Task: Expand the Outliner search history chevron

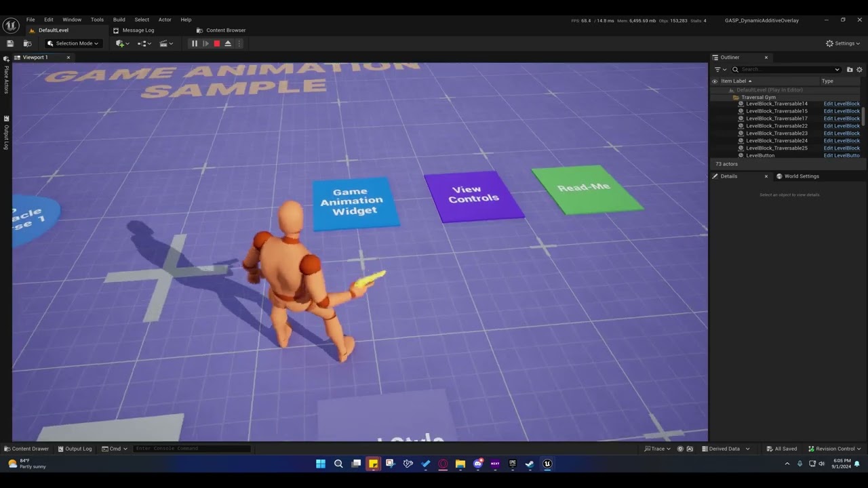Action: [x=837, y=70]
